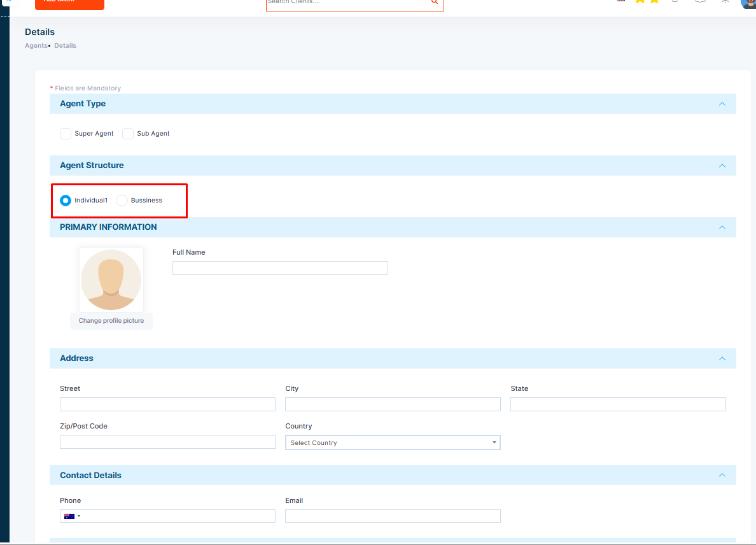The height and width of the screenshot is (545, 756).
Task: Click the Change profile picture button
Action: 111,321
